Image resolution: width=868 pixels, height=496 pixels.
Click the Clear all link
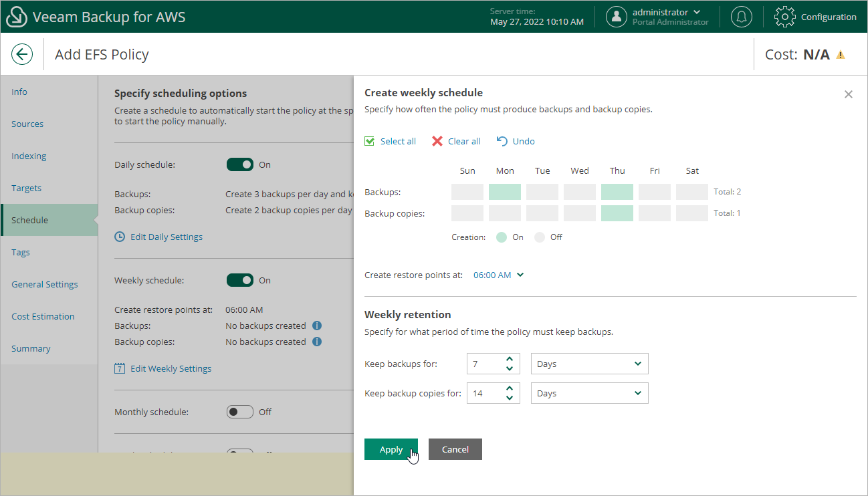click(x=463, y=141)
